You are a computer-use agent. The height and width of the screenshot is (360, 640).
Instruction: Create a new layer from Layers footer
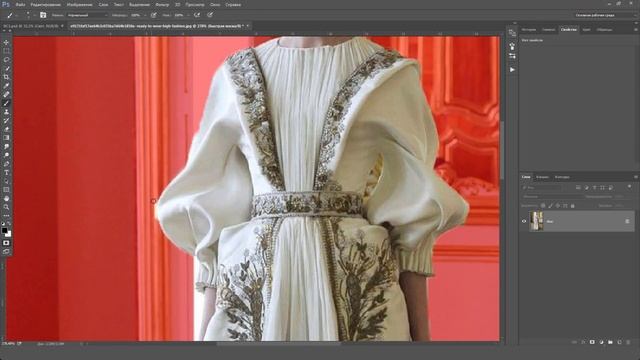(619, 342)
